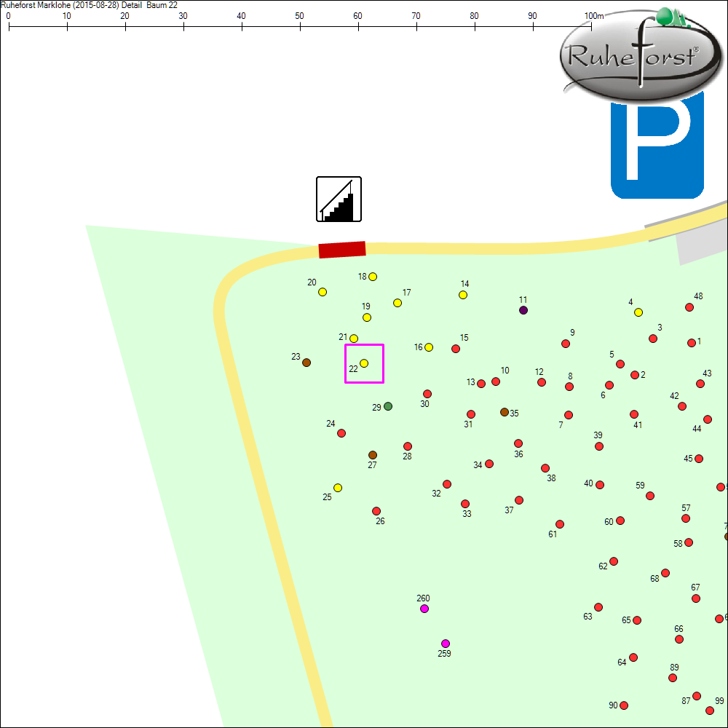
Task: Select the red dot of tree 38
Action: tap(545, 468)
